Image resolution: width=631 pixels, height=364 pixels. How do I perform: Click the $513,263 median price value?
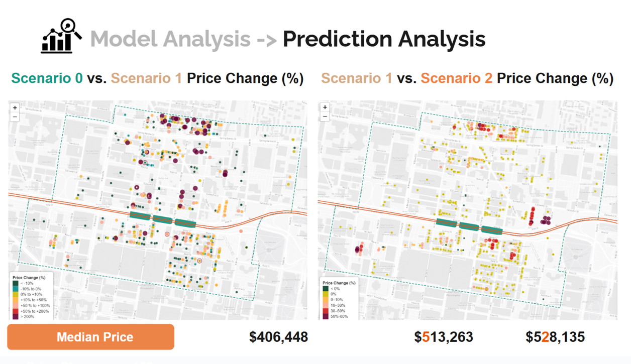point(444,336)
